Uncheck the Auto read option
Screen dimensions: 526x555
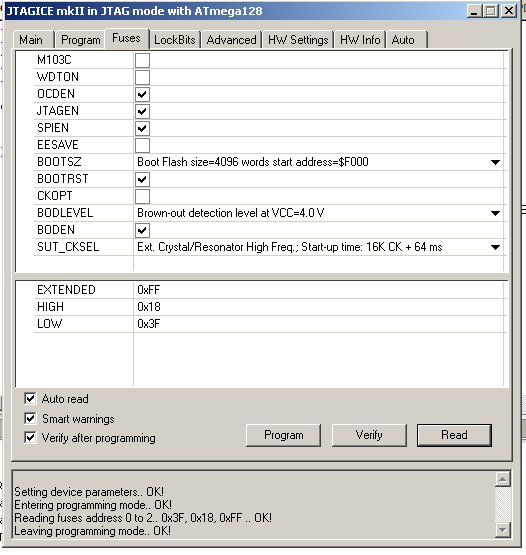pos(30,399)
